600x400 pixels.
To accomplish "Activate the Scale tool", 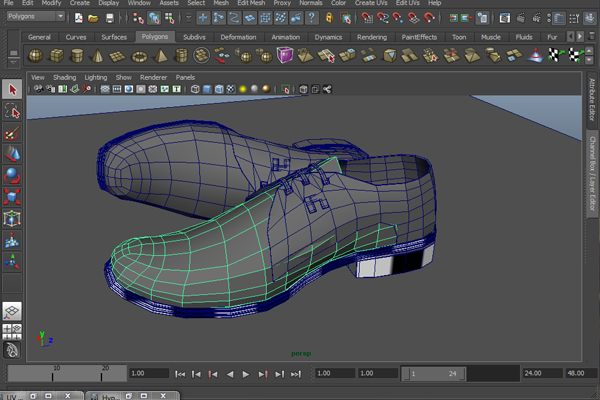I will coord(12,197).
